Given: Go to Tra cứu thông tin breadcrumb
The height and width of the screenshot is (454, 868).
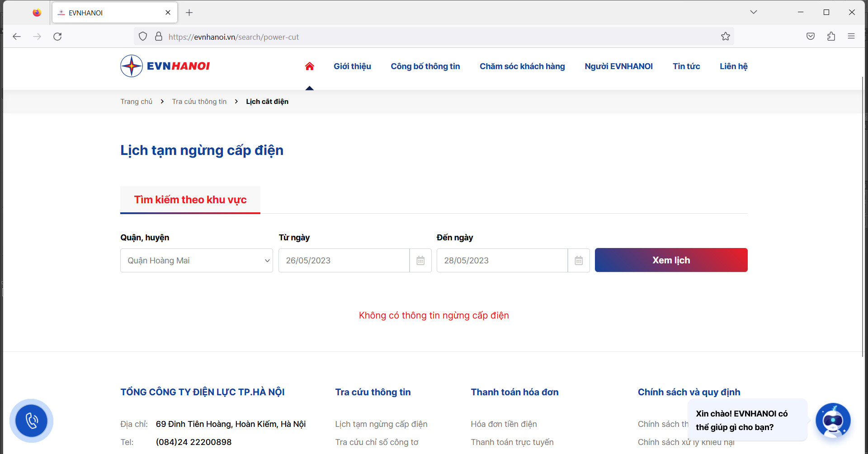Looking at the screenshot, I should click(x=199, y=102).
